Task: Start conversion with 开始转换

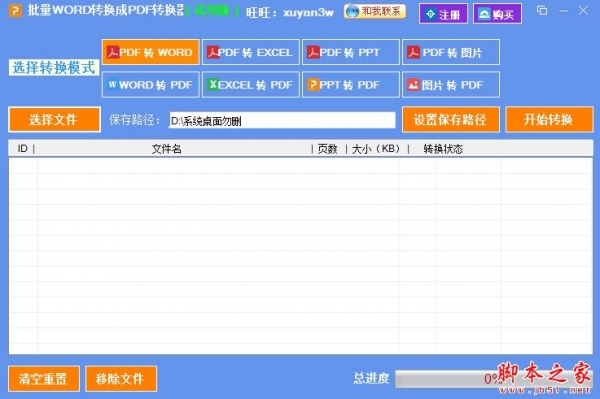Action: click(x=549, y=120)
